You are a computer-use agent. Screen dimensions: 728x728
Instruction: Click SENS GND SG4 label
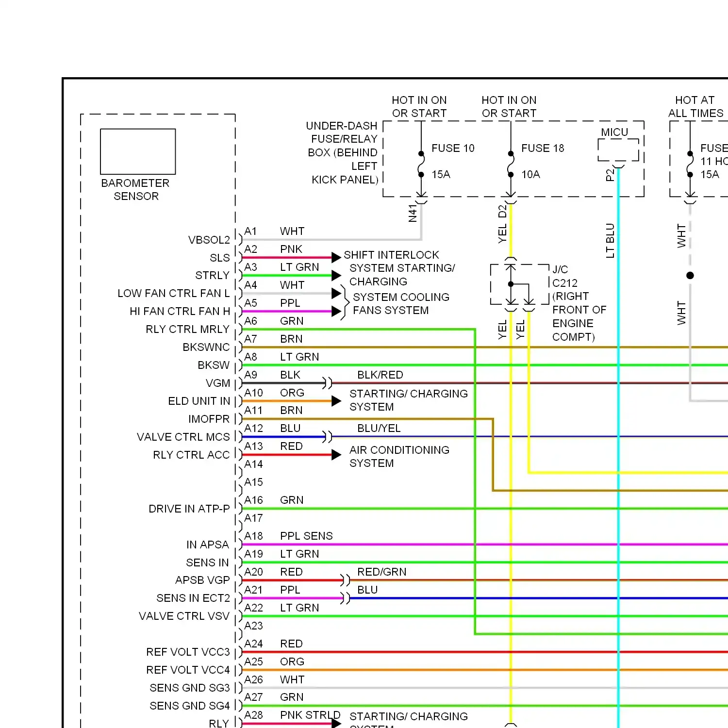click(189, 706)
